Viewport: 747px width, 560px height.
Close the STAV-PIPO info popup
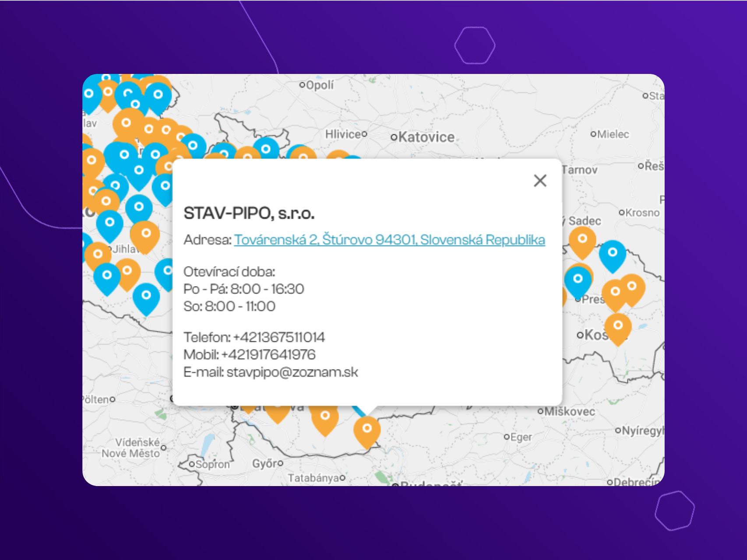pyautogui.click(x=540, y=180)
